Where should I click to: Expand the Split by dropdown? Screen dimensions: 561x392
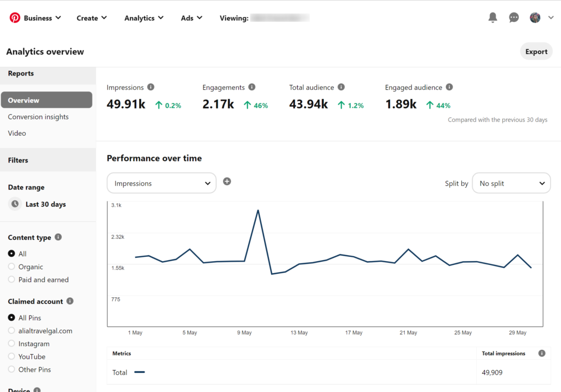pyautogui.click(x=511, y=183)
